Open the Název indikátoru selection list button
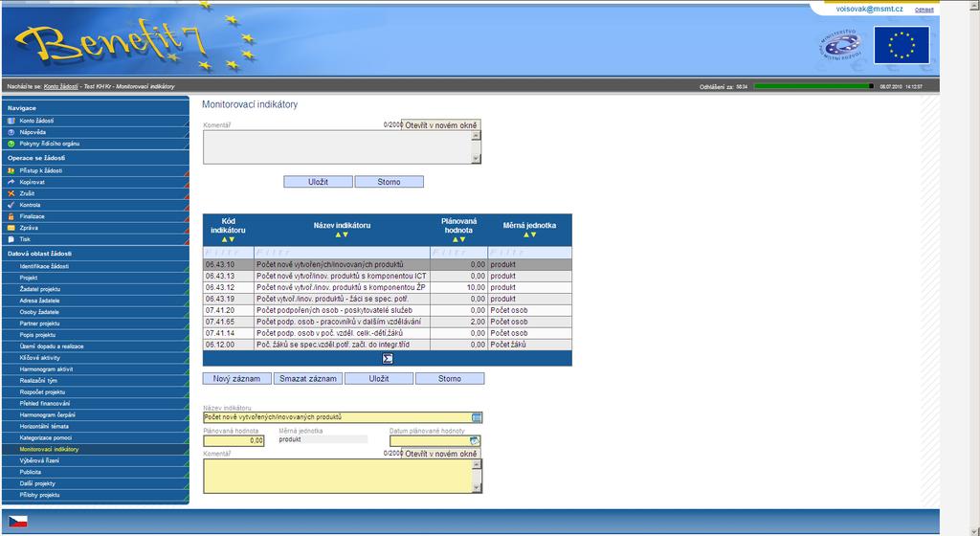 (x=477, y=417)
